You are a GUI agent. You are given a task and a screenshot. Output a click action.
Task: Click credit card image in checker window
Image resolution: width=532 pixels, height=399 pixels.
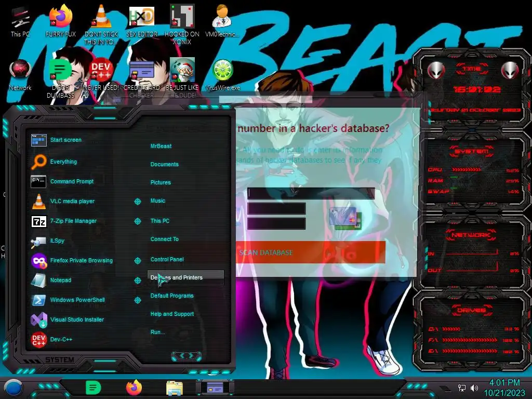click(345, 218)
